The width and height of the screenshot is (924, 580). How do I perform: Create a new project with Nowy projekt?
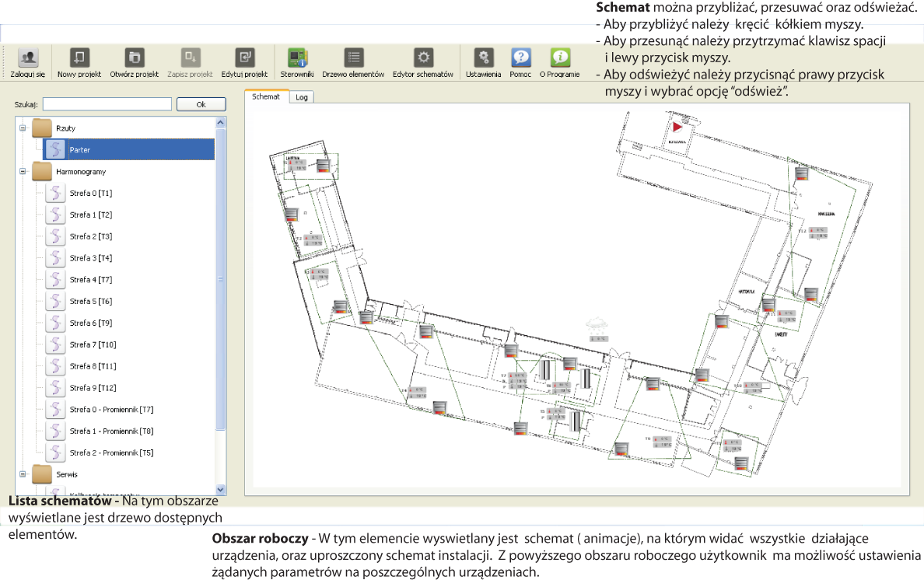pos(79,58)
